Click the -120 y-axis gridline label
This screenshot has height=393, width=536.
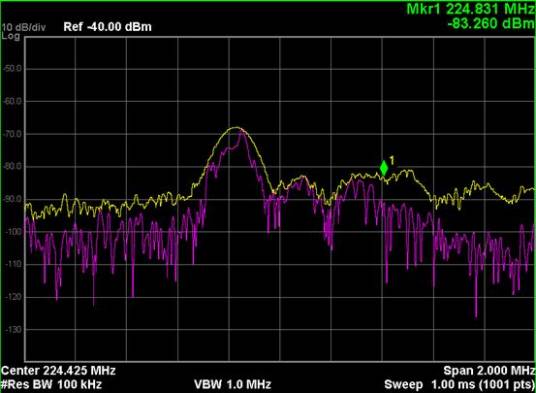coord(13,297)
